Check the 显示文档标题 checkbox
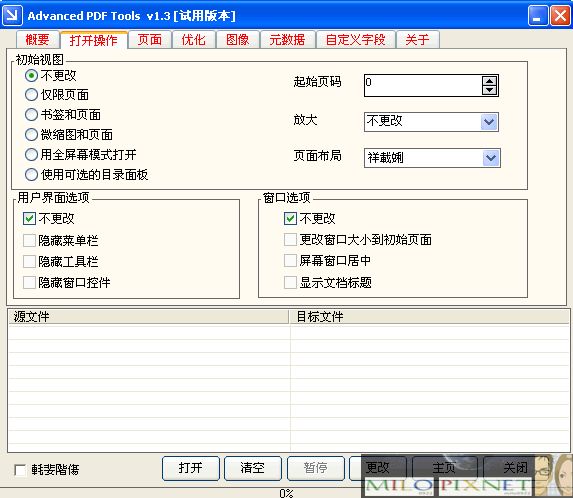The width and height of the screenshot is (573, 498). coord(290,282)
